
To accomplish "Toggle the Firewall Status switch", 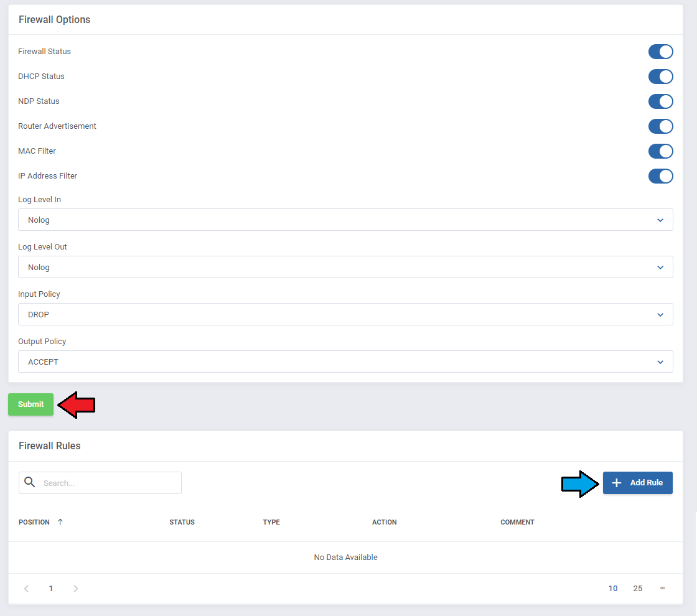I will [660, 52].
